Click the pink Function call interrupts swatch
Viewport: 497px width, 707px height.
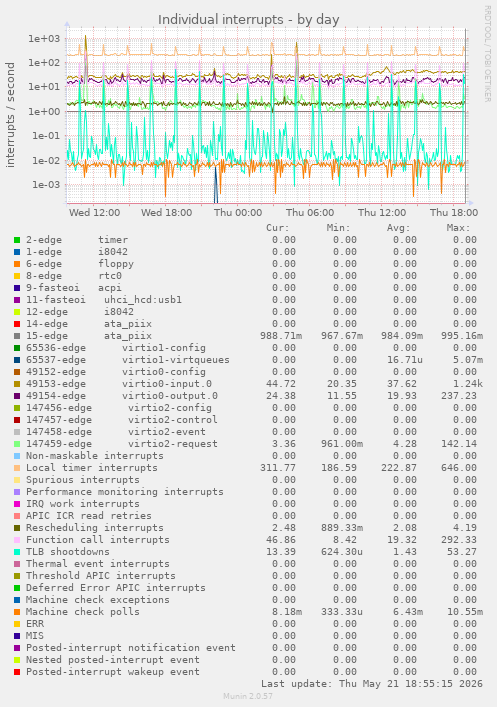point(17,540)
